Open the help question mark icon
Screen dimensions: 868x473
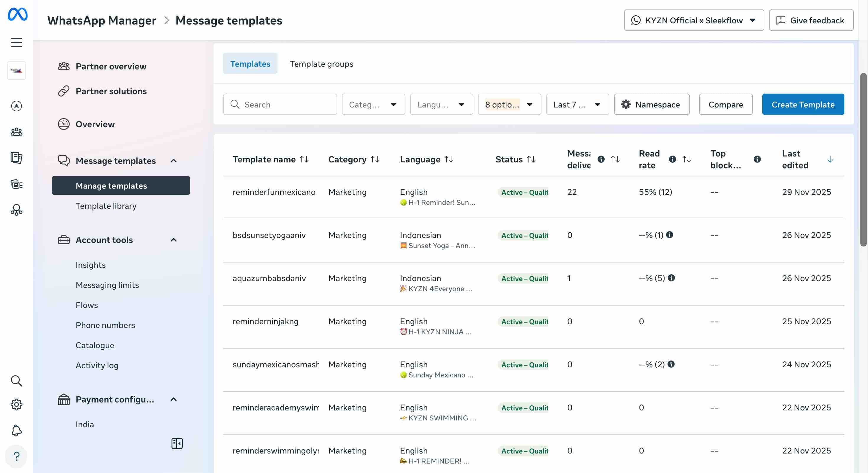tap(17, 456)
